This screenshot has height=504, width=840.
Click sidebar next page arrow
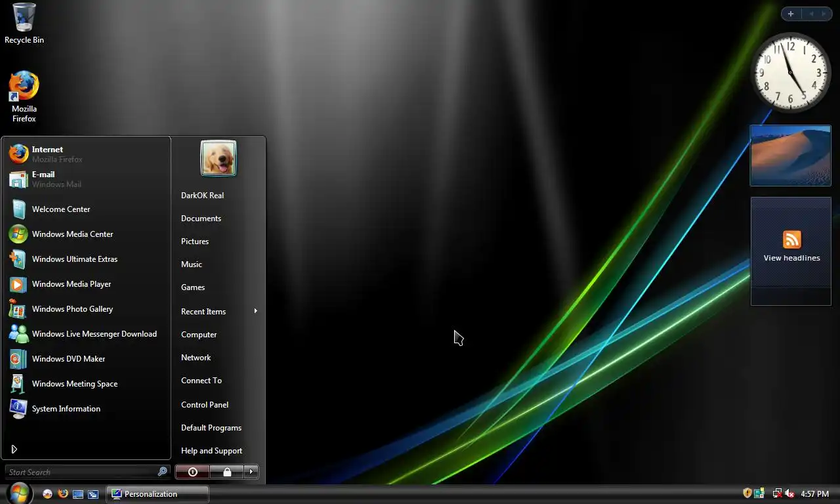pyautogui.click(x=824, y=14)
